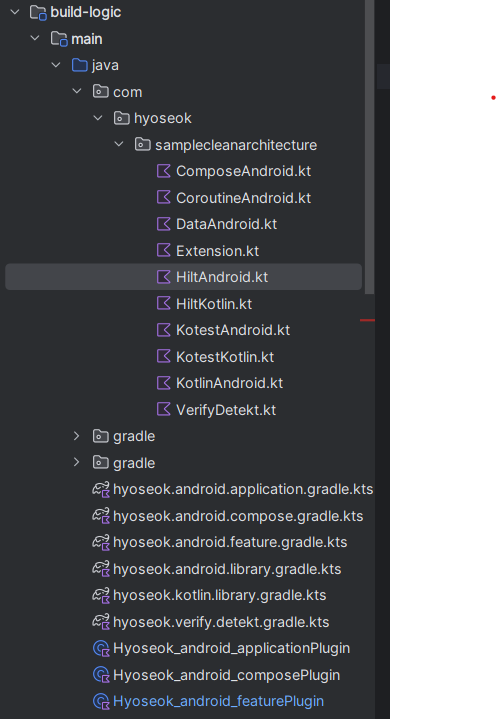Click Kotlin icon of HiltAndroid.kt
This screenshot has height=719, width=496.
[164, 277]
